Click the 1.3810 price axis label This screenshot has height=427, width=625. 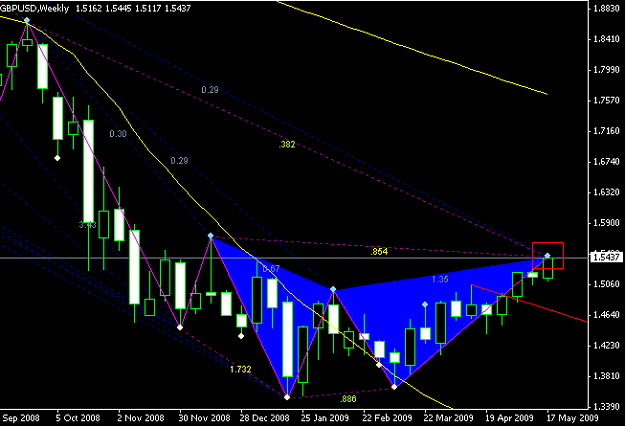coord(606,376)
